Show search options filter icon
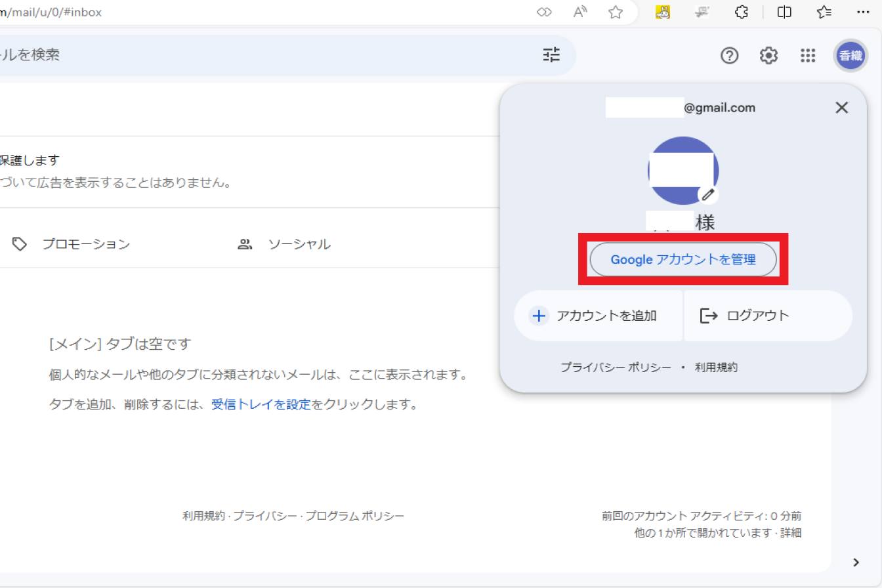 click(552, 55)
